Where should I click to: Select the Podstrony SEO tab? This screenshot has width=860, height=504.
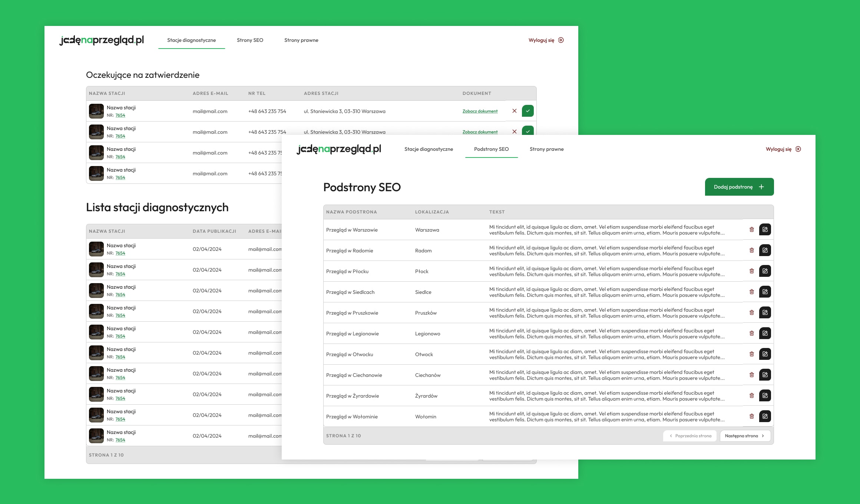491,149
